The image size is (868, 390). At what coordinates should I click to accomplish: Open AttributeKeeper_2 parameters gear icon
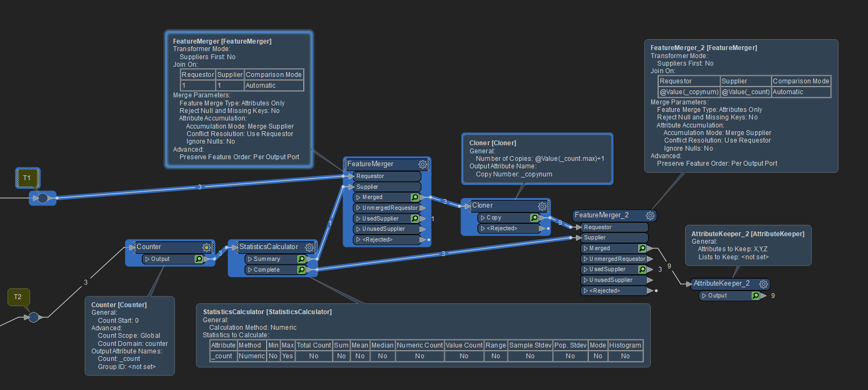point(763,283)
